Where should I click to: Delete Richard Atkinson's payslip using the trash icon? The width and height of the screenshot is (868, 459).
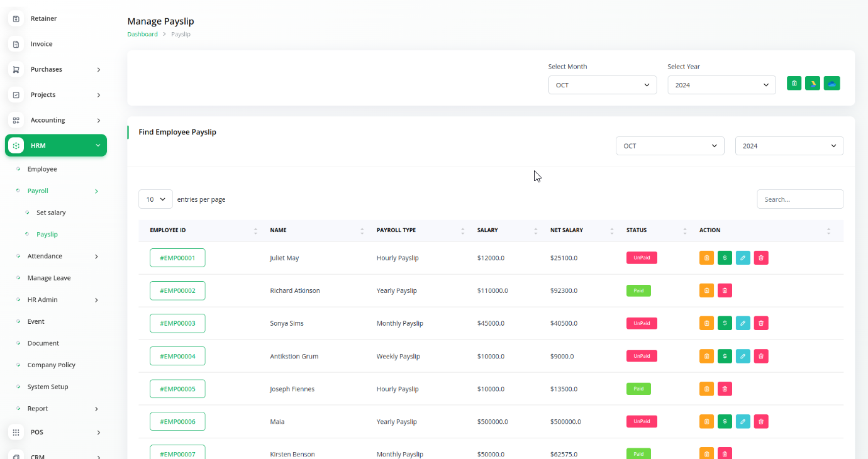pyautogui.click(x=725, y=290)
